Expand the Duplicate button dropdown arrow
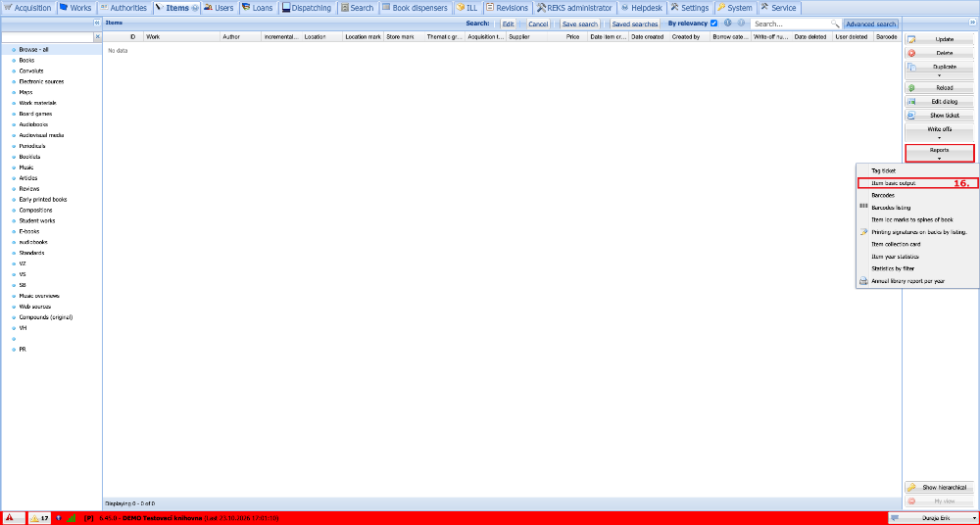Viewport: 980px width, 525px height. pyautogui.click(x=939, y=75)
